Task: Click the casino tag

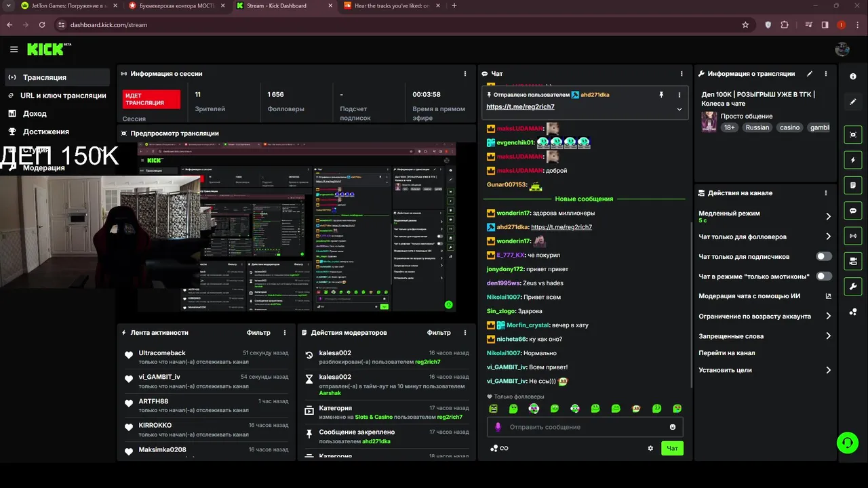Action: pyautogui.click(x=789, y=127)
